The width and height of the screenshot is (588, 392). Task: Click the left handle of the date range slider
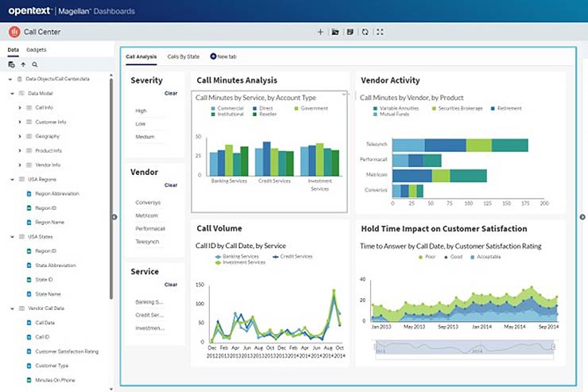(x=377, y=347)
